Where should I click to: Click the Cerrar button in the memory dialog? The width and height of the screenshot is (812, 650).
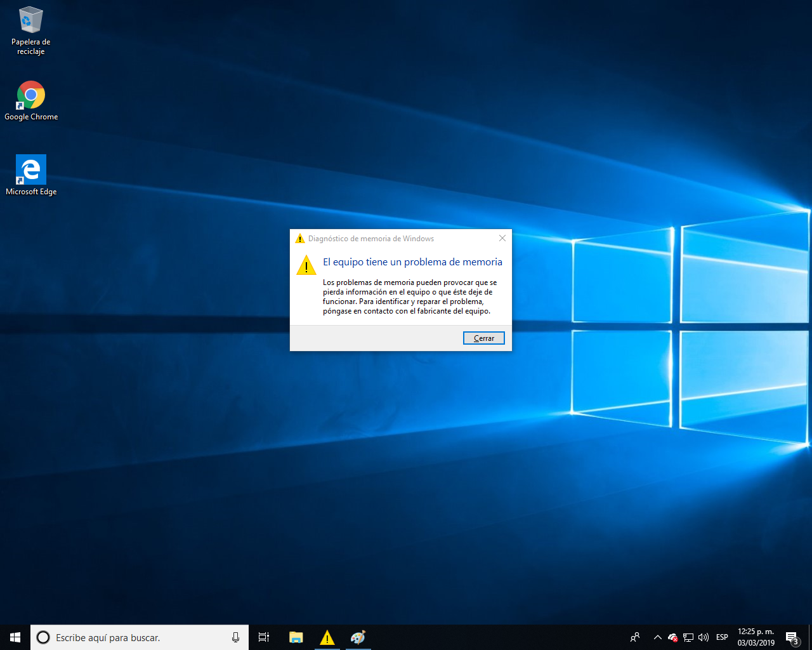coord(484,338)
